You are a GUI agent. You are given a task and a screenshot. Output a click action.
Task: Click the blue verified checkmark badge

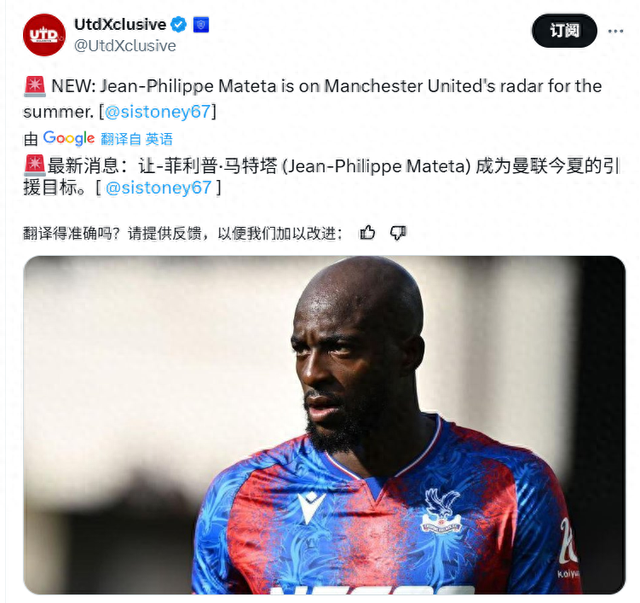click(x=178, y=24)
